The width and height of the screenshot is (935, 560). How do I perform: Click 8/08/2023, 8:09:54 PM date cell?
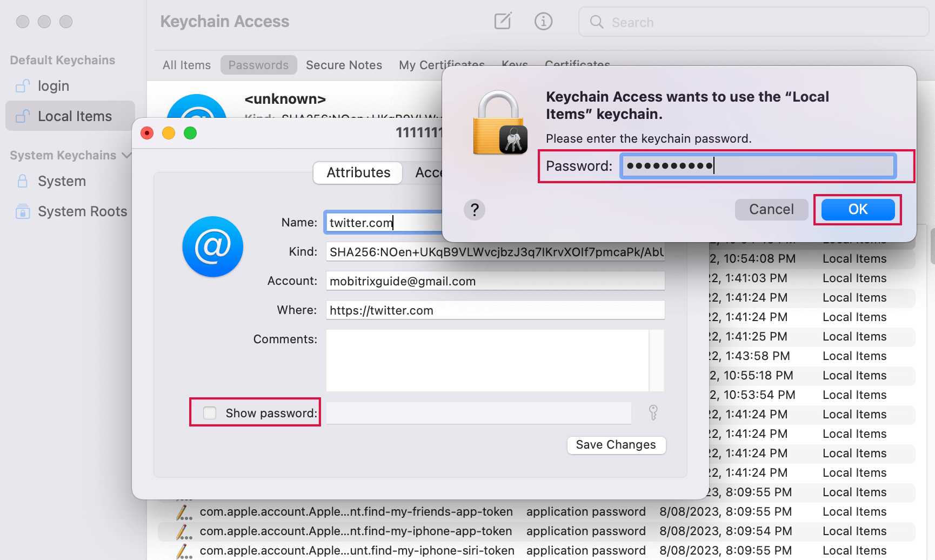click(725, 531)
